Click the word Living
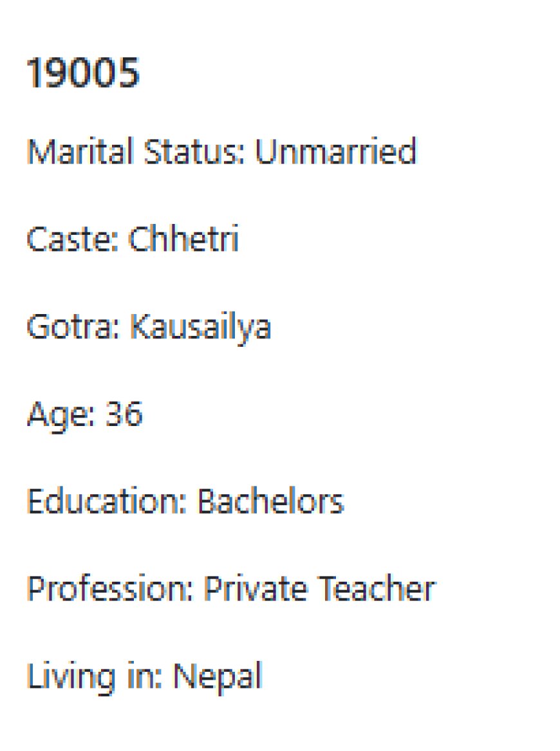This screenshot has width=560, height=751. pyautogui.click(x=71, y=677)
